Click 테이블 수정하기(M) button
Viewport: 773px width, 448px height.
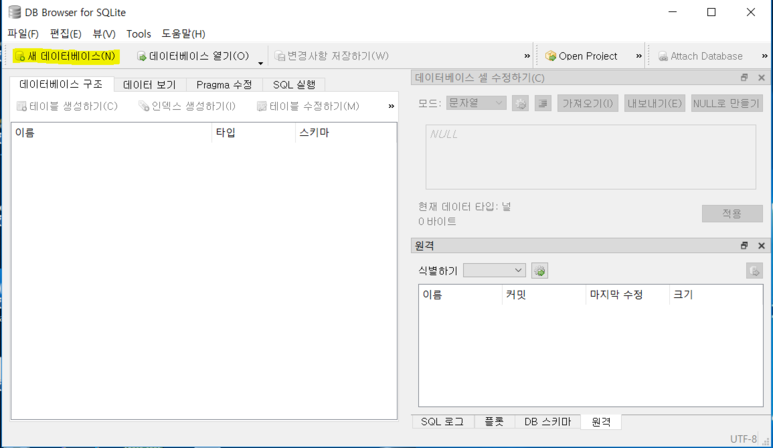(308, 106)
